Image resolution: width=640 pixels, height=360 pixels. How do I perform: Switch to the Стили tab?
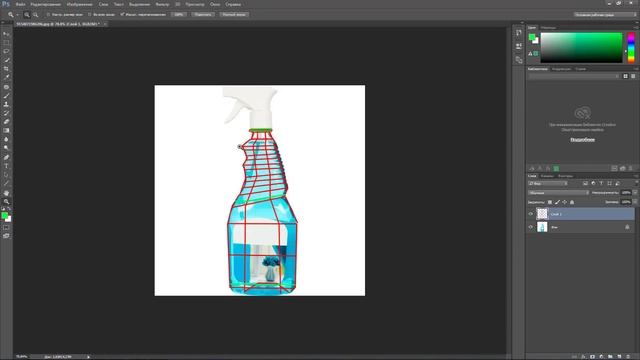pyautogui.click(x=580, y=69)
